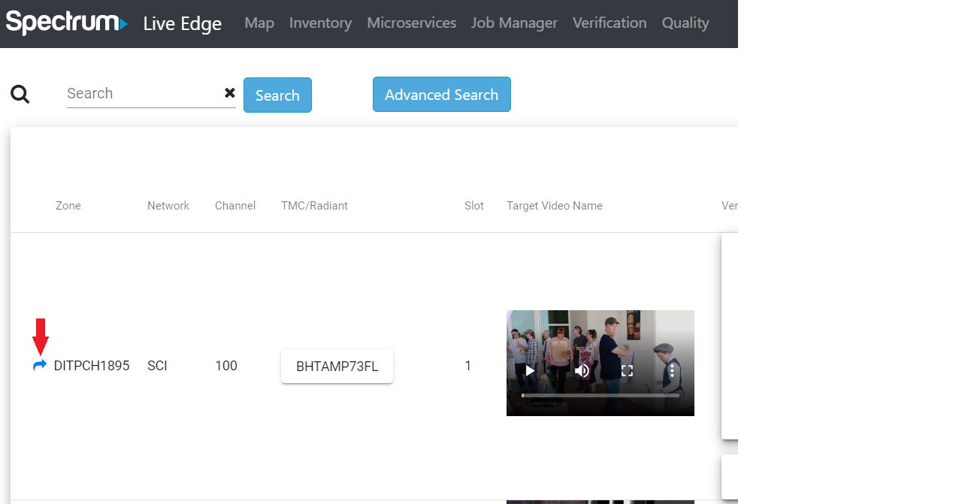
Task: Click the video progress bar
Action: tap(600, 395)
